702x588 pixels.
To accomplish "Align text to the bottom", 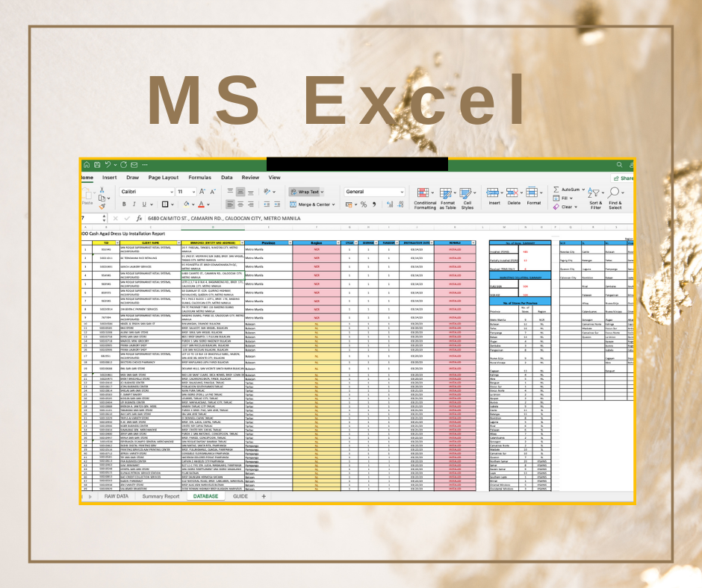I will pos(251,192).
